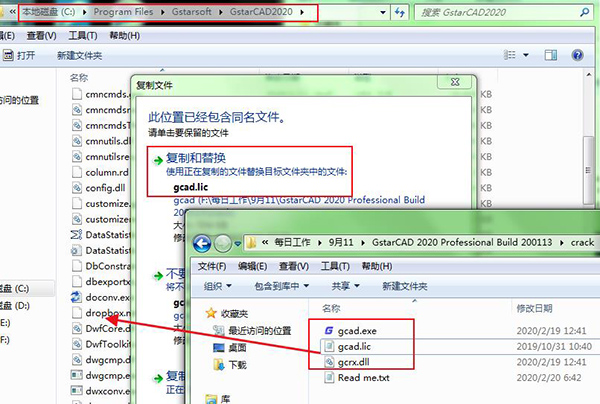Screen dimensions: 600x404
Task: Click 9月11 in the breadcrumb path
Action: point(341,243)
